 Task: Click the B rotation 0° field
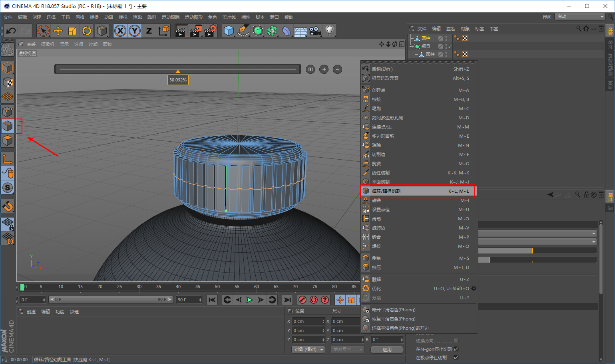coord(388,340)
